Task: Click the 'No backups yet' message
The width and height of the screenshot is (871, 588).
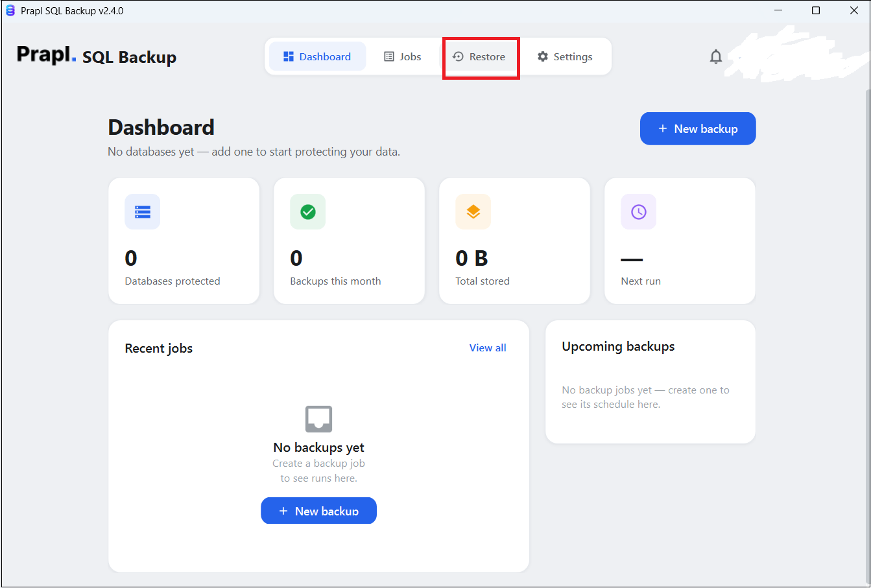Action: (x=319, y=447)
